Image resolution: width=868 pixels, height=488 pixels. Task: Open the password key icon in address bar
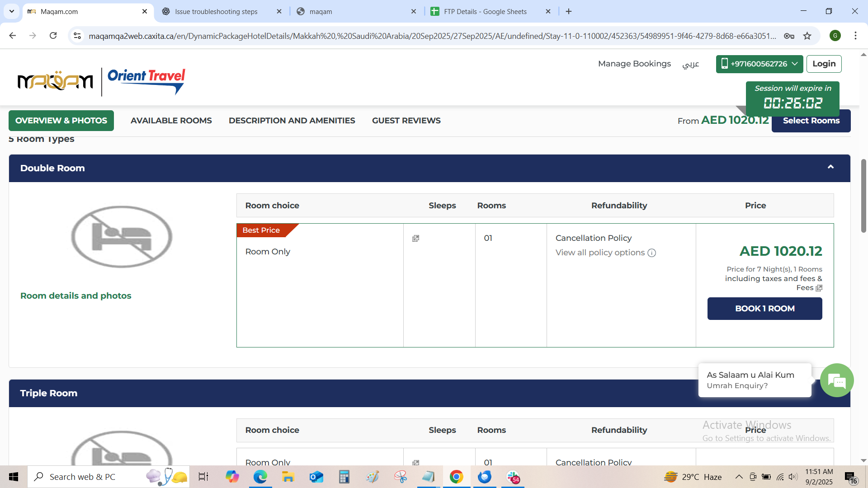(789, 36)
